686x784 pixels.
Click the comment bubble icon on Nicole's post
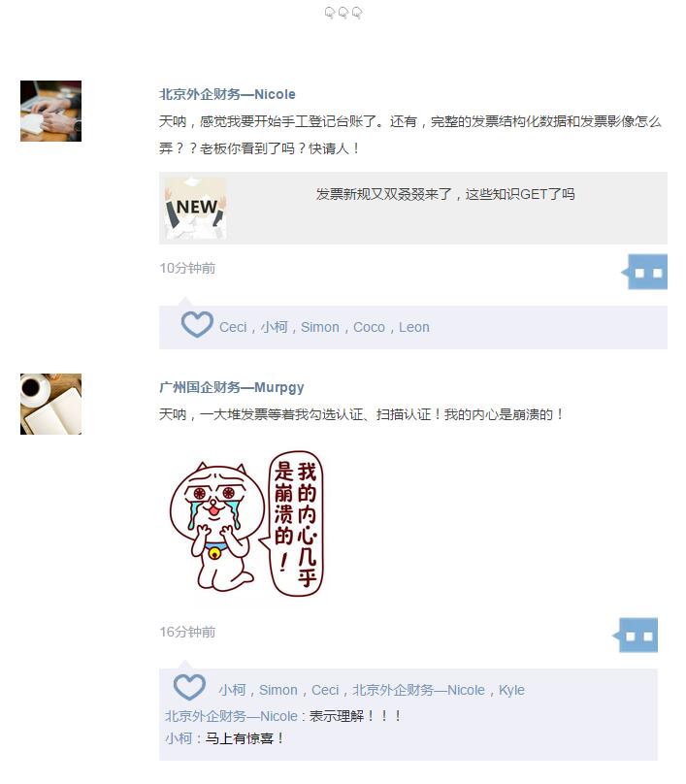[645, 272]
